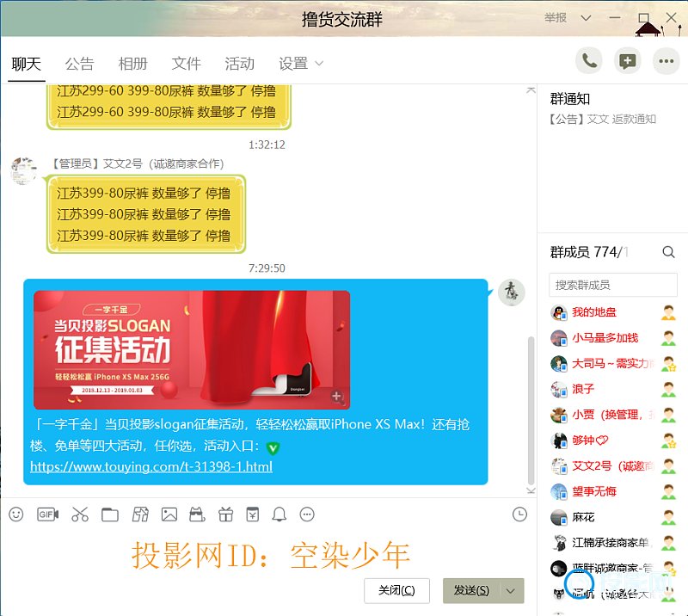Image resolution: width=688 pixels, height=616 pixels.
Task: Open the more options ellipsis menu
Action: coord(666,61)
